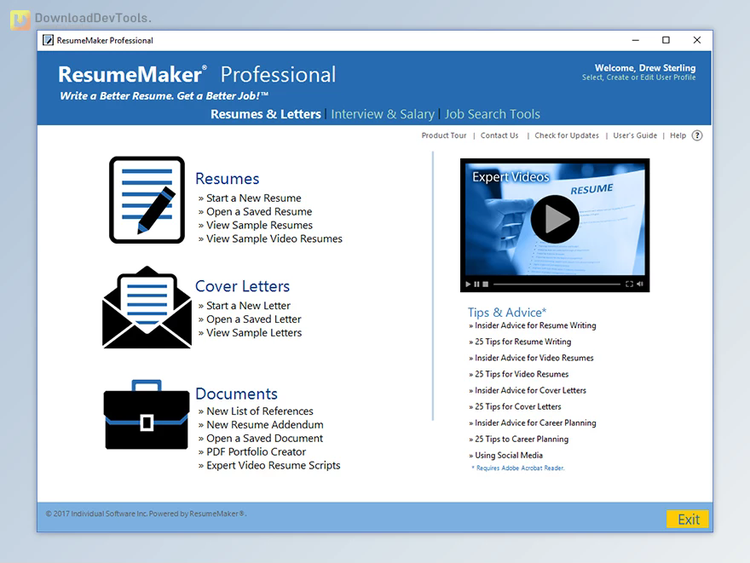Mute the video player speaker icon
The image size is (750, 563).
tap(640, 284)
